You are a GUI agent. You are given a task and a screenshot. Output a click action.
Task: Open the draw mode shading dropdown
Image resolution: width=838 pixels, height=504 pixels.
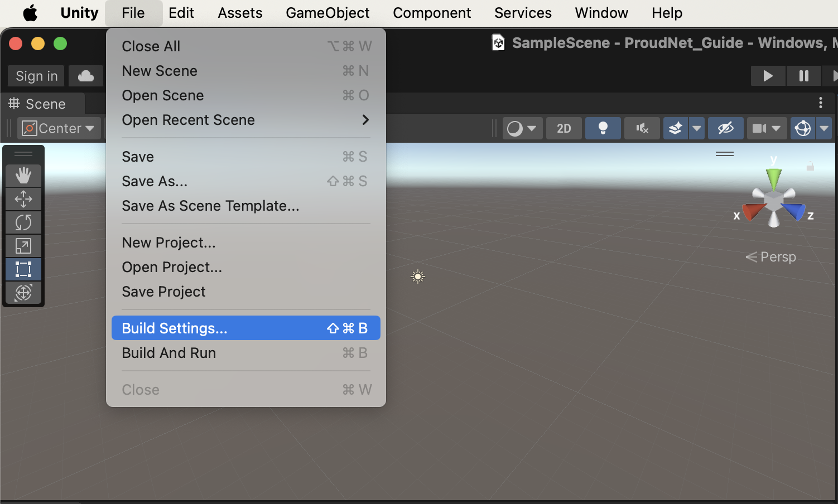[x=522, y=129]
